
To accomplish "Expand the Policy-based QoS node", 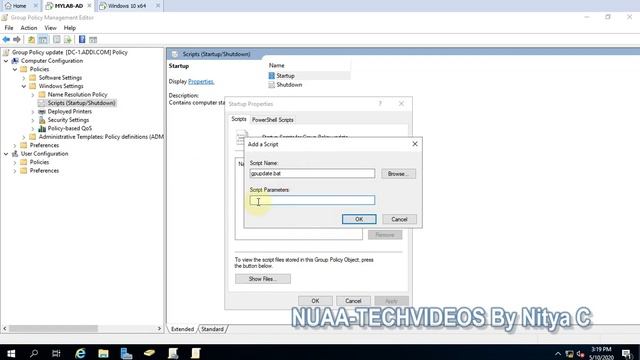I will click(x=33, y=129).
